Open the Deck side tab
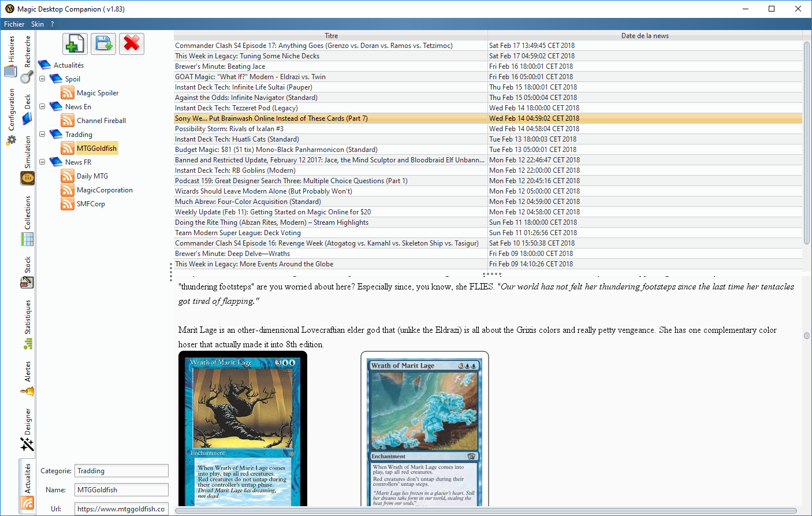812x516 pixels. point(27,110)
